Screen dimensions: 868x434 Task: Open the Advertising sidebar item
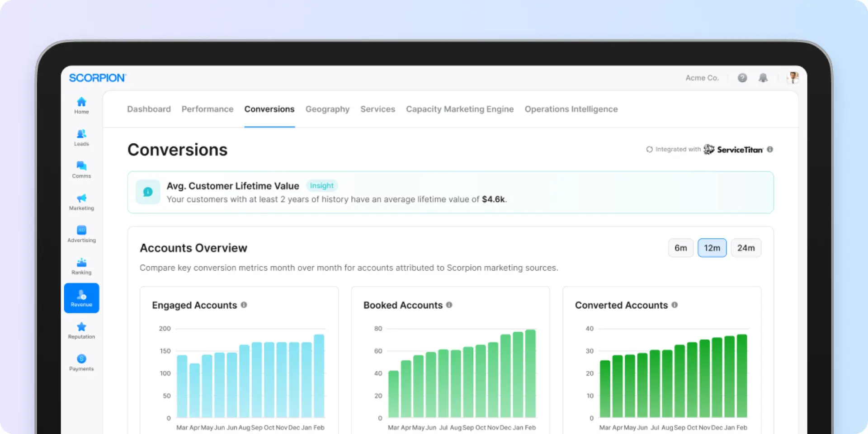coord(81,234)
